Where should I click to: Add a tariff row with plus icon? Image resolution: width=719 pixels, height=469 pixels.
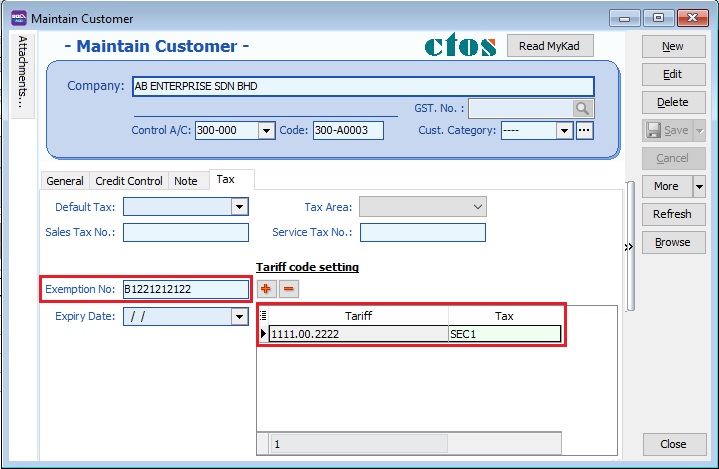tap(267, 288)
